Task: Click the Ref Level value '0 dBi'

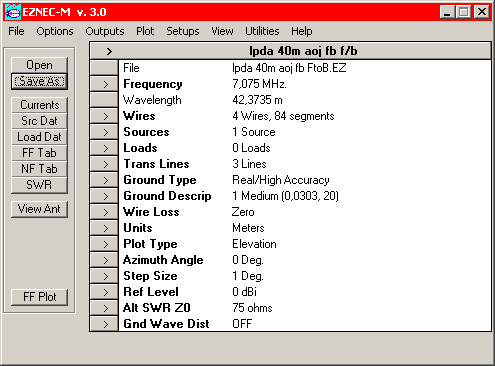Action: point(244,292)
